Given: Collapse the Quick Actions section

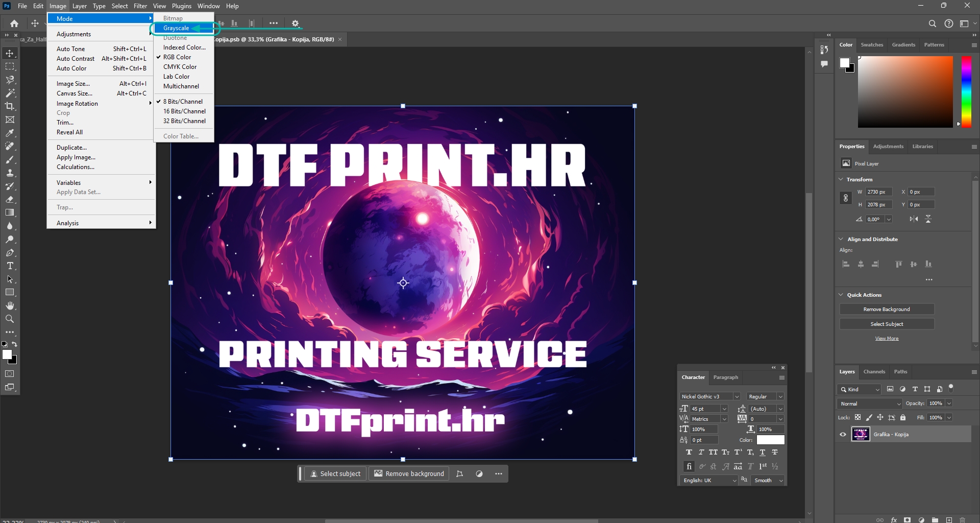Looking at the screenshot, I should coord(841,295).
